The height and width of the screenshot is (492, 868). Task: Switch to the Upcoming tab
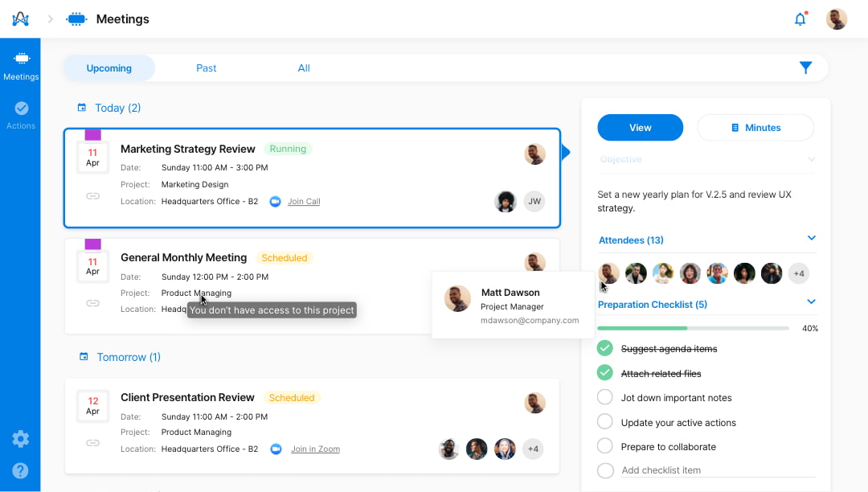(109, 68)
